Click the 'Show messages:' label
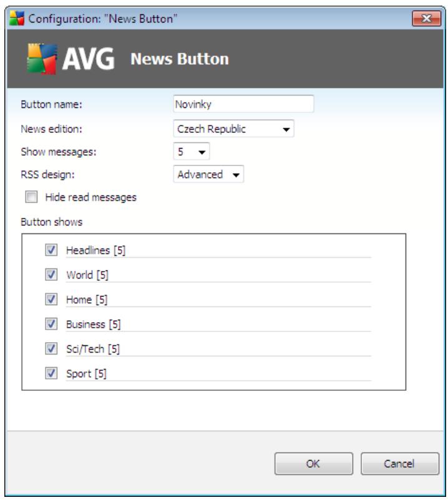The height and width of the screenshot is (500, 448). click(58, 152)
